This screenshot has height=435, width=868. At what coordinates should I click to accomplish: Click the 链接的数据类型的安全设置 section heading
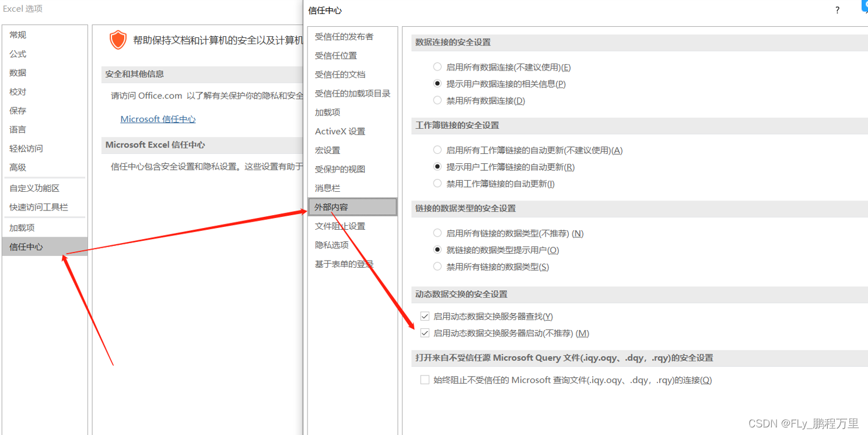pos(466,208)
